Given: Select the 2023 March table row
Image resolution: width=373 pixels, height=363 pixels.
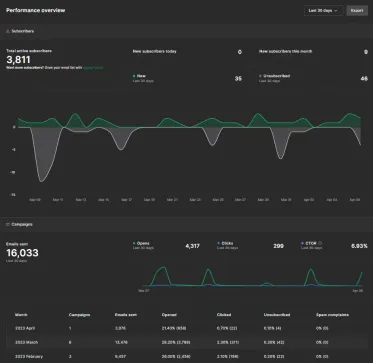Looking at the screenshot, I should pos(187,342).
